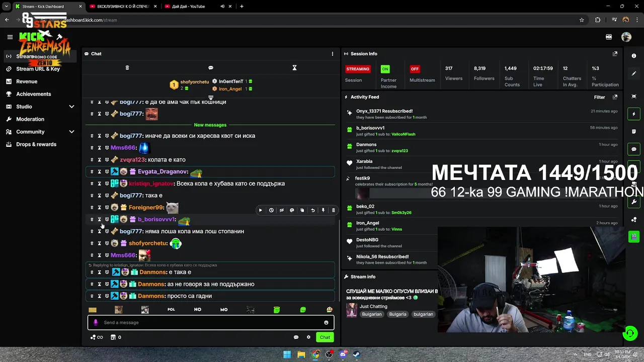
Task: Open Windows Start button on taskbar
Action: pyautogui.click(x=287, y=354)
